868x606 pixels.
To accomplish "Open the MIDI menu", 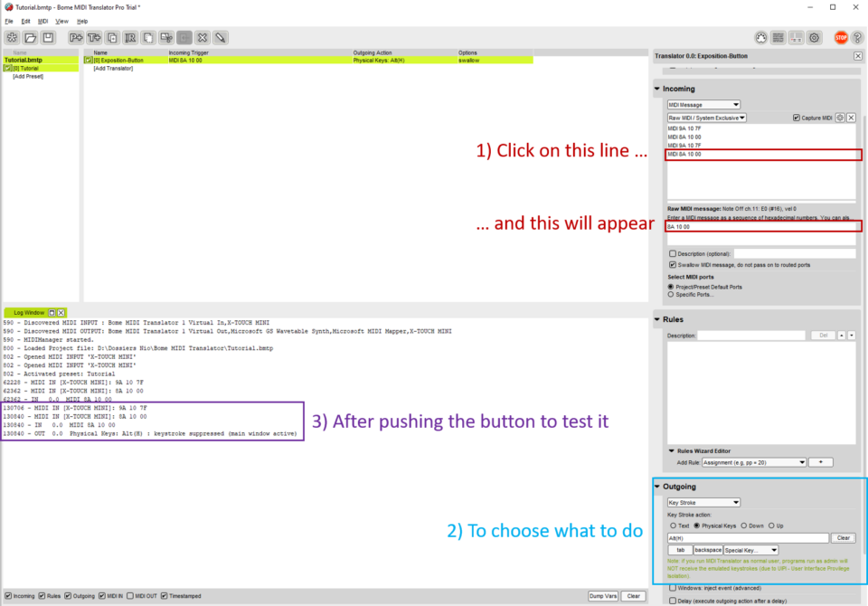I will (42, 21).
